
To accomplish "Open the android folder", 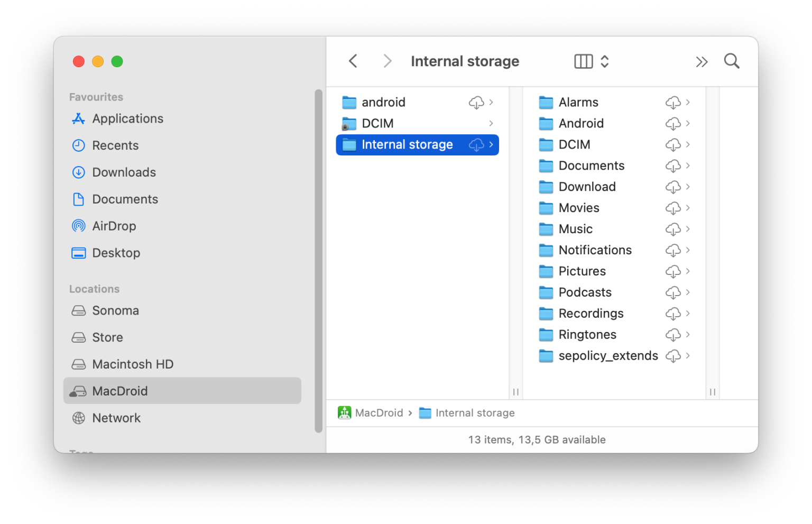I will tap(383, 102).
